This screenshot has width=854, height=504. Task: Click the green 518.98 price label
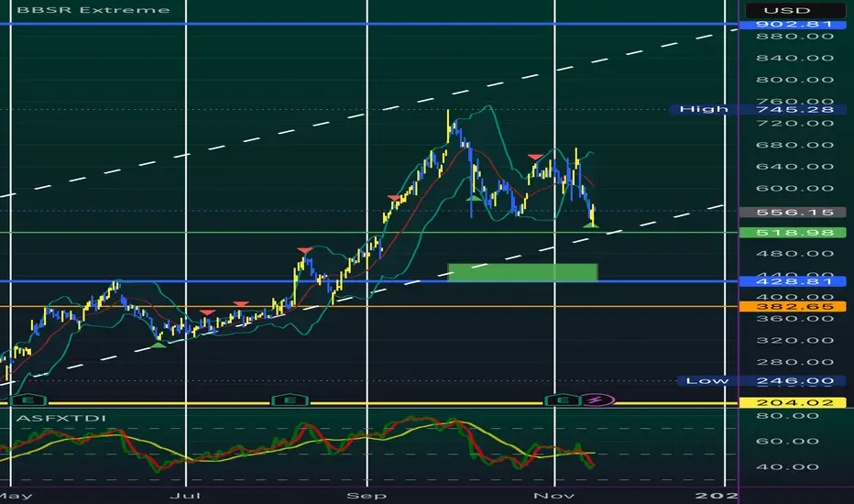pos(793,233)
